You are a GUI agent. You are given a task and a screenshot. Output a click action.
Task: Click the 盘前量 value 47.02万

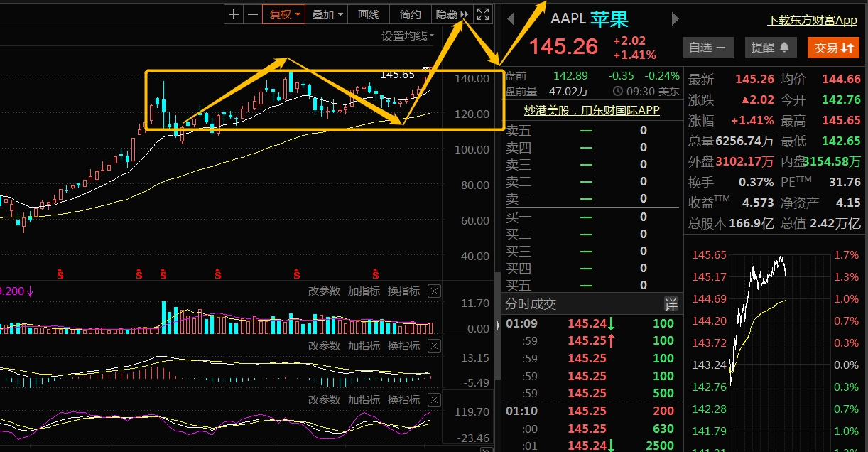click(x=568, y=91)
